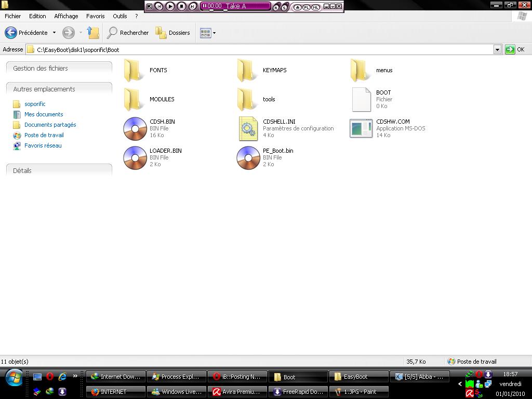Viewport: 532px width, 399px height.
Task: Click Show Desktop quick launch icon
Action: (37, 377)
